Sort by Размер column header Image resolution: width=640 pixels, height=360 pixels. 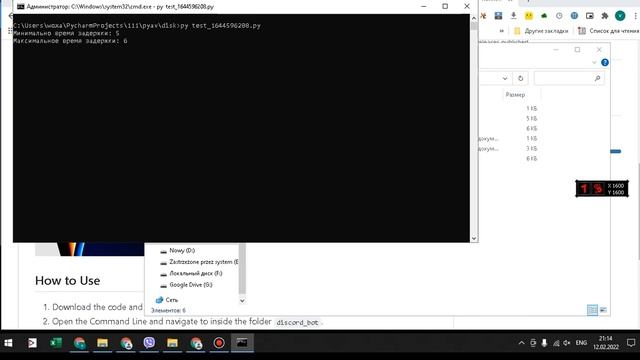pos(515,95)
